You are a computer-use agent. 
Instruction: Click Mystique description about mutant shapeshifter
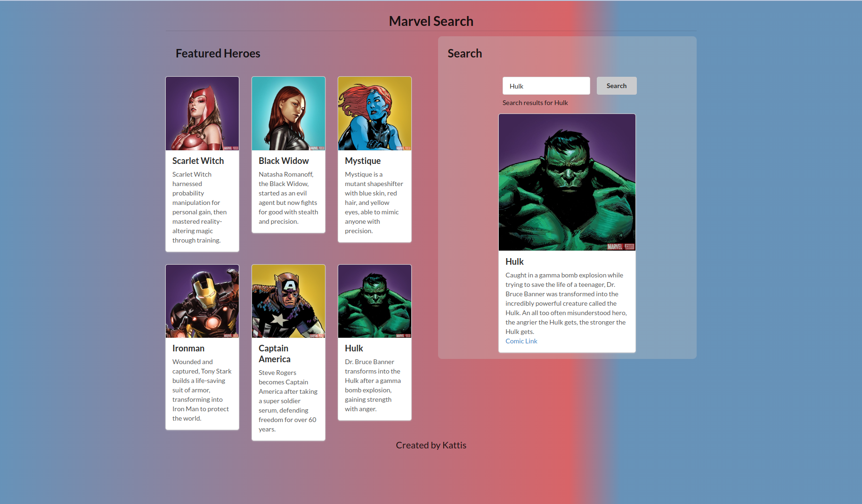(x=374, y=203)
